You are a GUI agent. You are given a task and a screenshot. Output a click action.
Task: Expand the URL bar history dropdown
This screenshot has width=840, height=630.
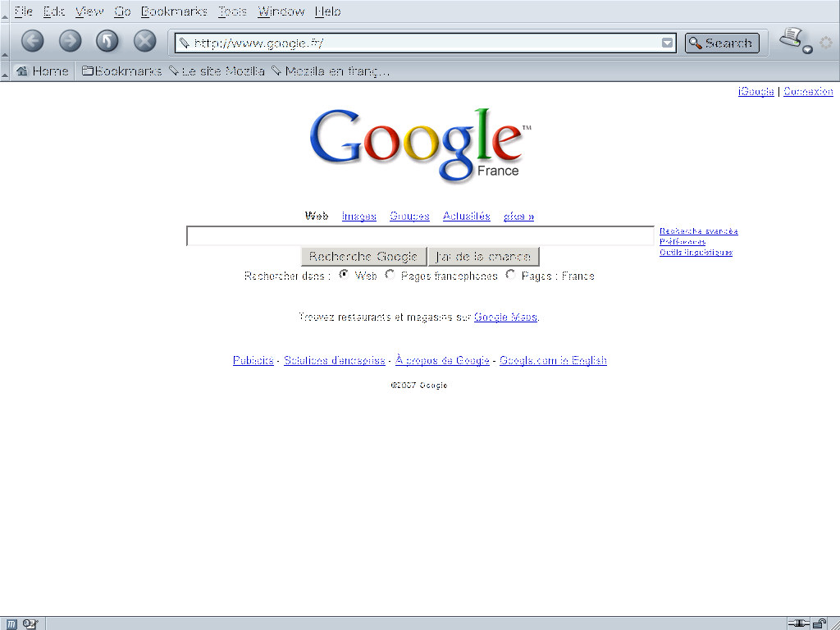[668, 43]
